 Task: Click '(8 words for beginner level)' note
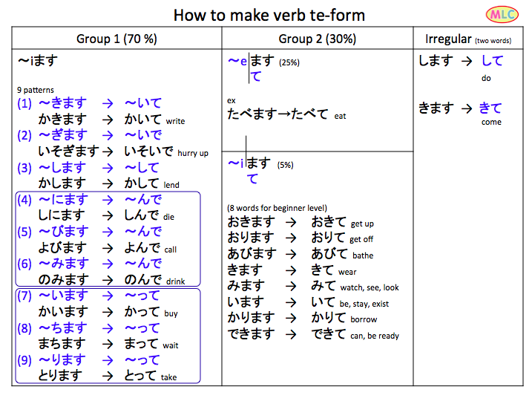(x=277, y=208)
